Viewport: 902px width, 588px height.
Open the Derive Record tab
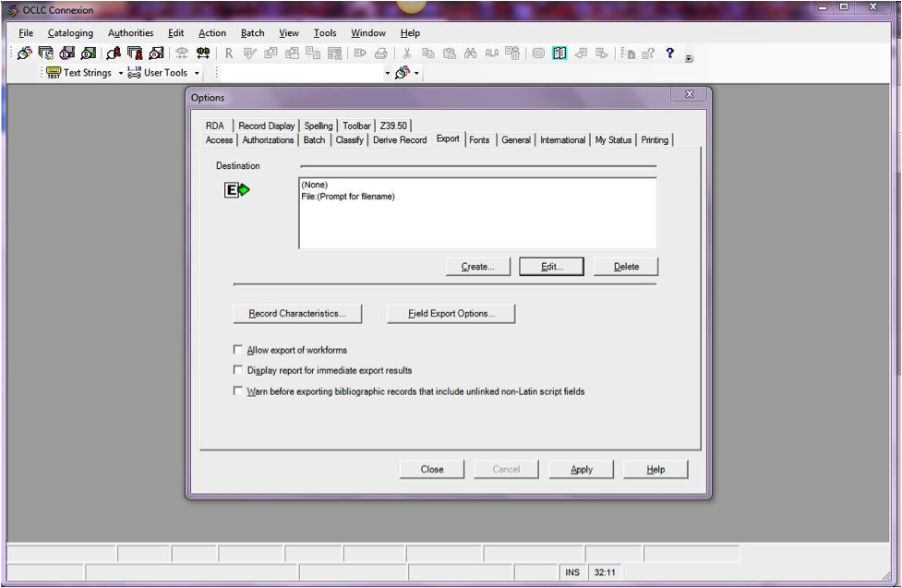coord(400,139)
